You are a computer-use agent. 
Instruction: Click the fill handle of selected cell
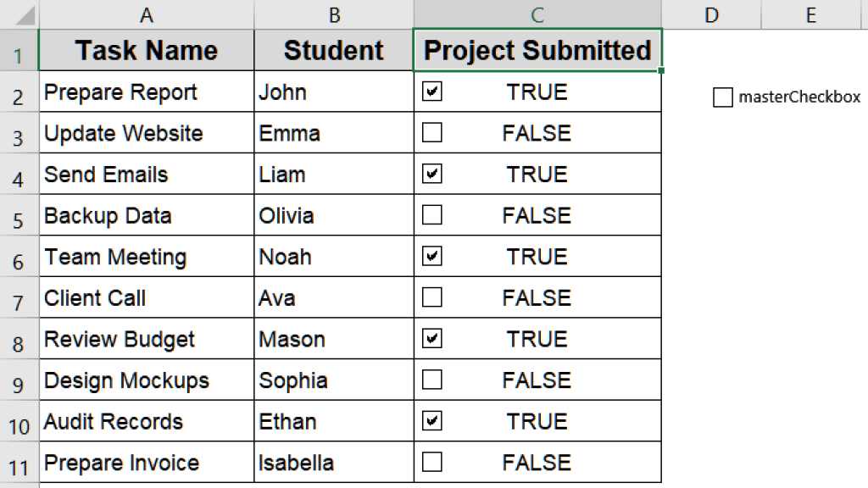tap(661, 70)
